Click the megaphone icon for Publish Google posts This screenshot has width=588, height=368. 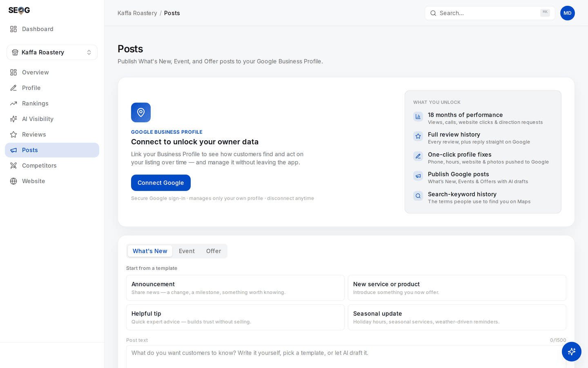(x=418, y=176)
